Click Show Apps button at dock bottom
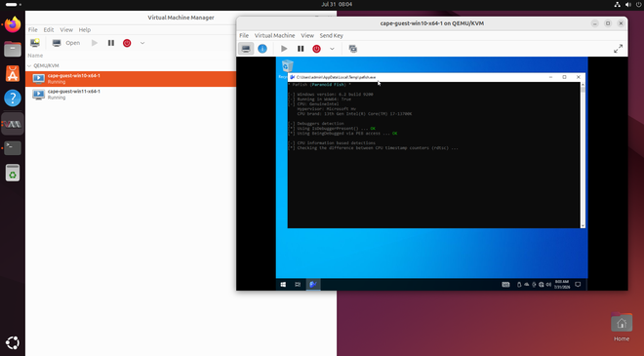The image size is (644, 356). tap(13, 343)
